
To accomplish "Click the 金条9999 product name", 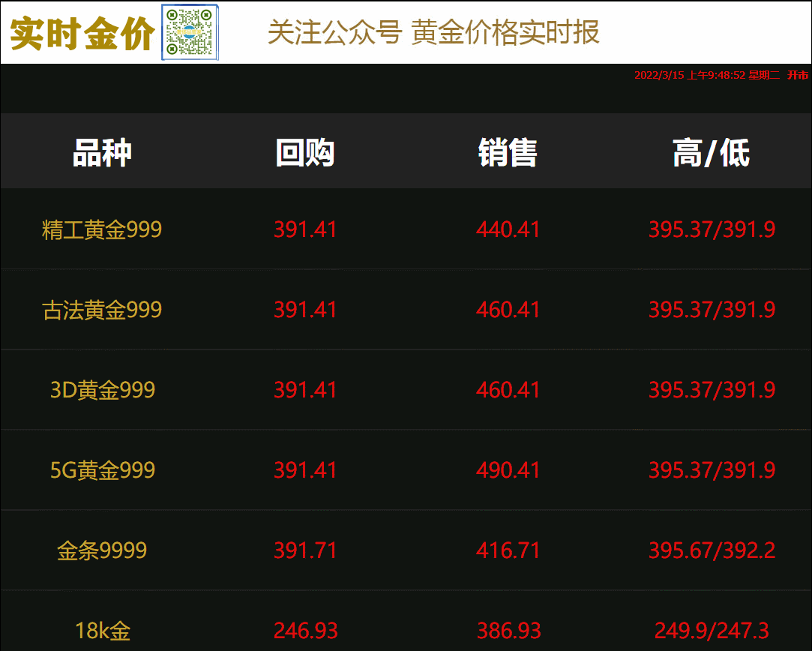I will (x=102, y=550).
